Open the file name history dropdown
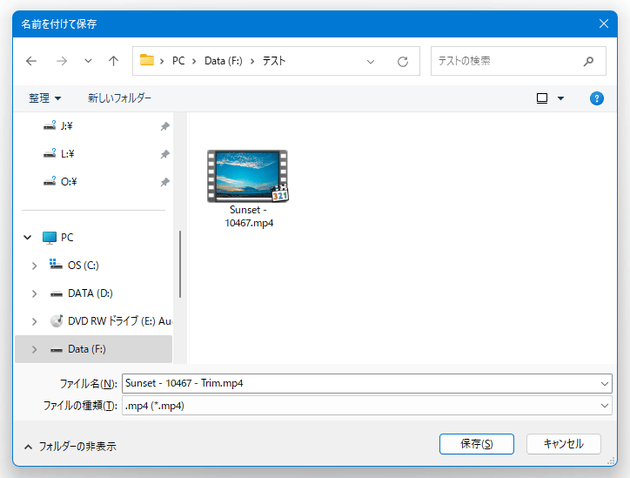The image size is (630, 478). point(604,384)
